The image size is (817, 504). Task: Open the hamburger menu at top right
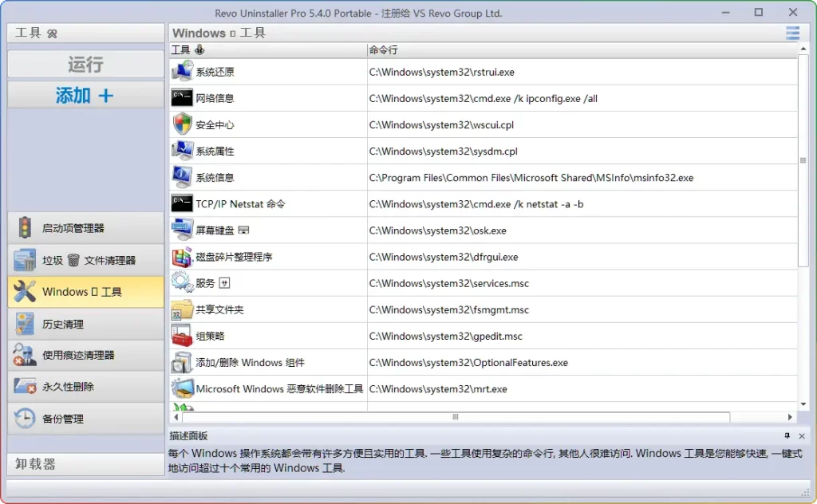pyautogui.click(x=792, y=33)
